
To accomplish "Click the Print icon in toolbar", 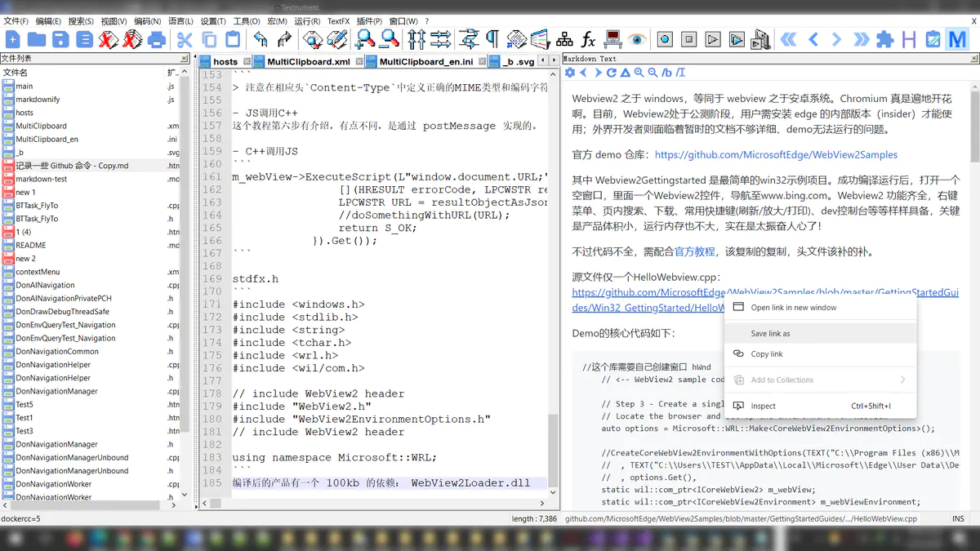I will 157,39.
